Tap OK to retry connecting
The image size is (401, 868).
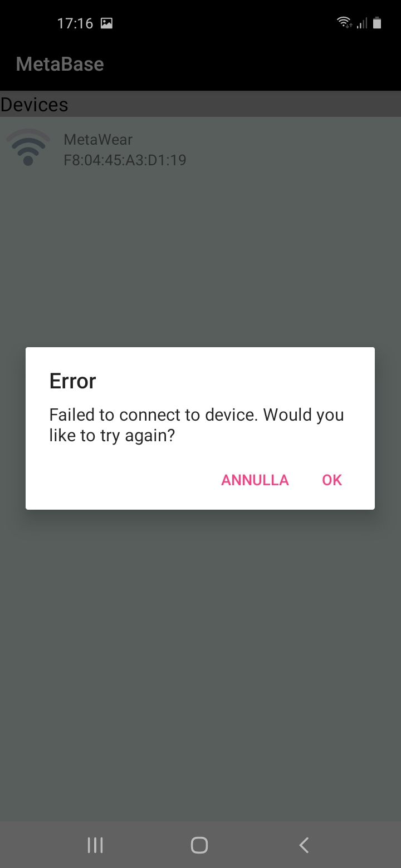[x=332, y=480]
